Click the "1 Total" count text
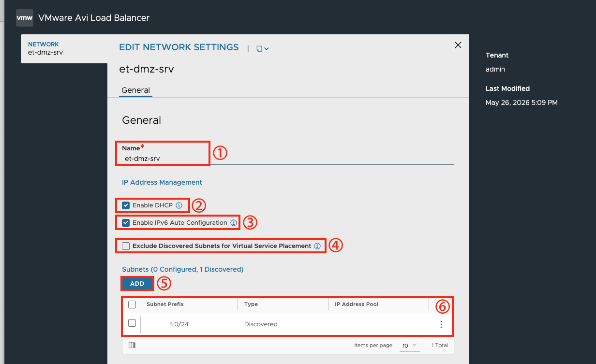The height and width of the screenshot is (364, 596). coord(440,345)
